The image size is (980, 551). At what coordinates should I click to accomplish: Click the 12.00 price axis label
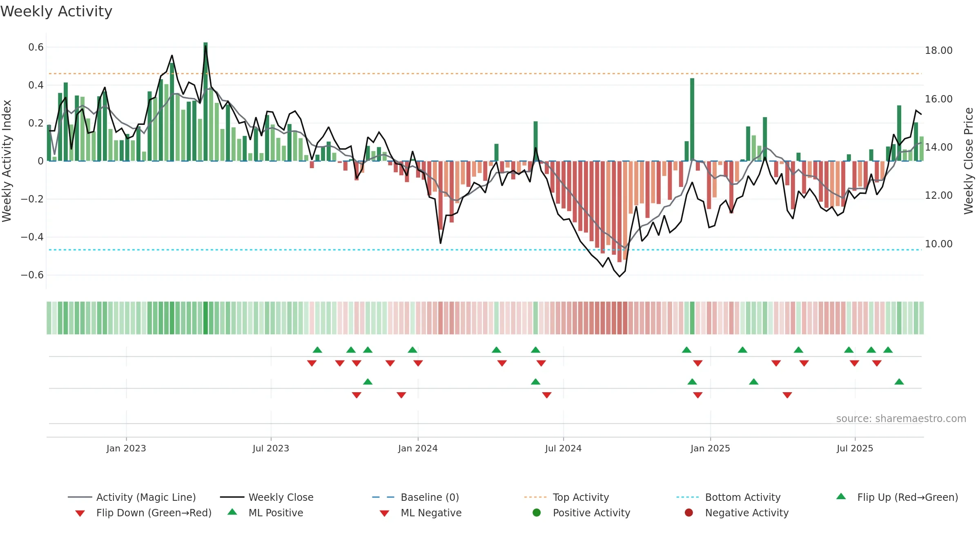pos(939,196)
